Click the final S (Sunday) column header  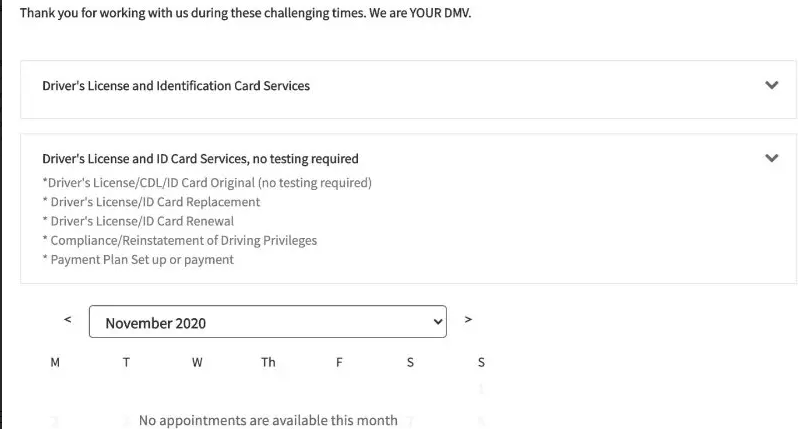[481, 363]
